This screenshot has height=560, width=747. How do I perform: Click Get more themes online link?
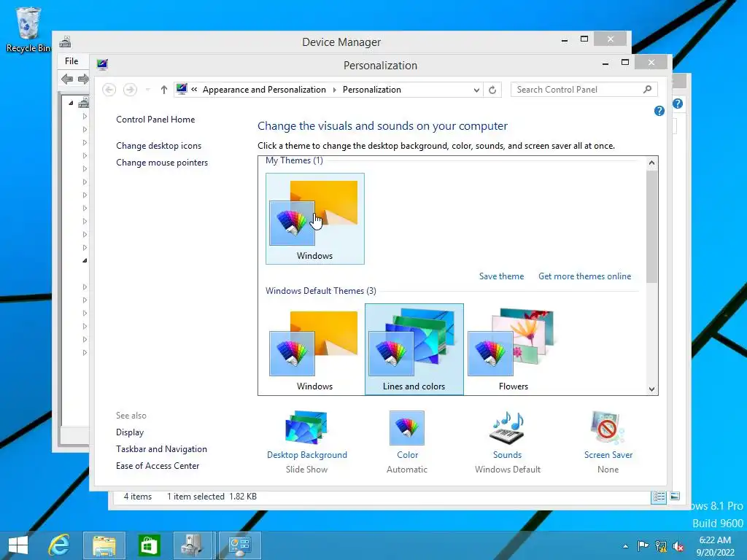[x=584, y=276]
